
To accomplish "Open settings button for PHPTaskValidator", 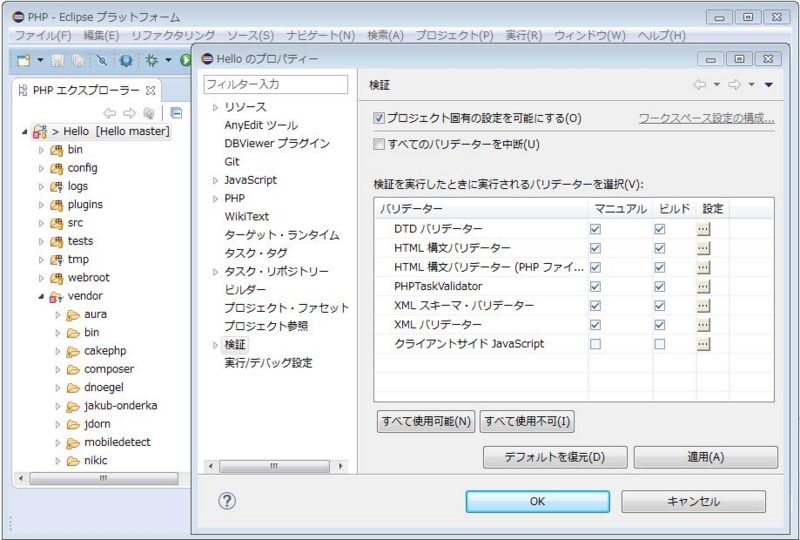I will pos(703,287).
